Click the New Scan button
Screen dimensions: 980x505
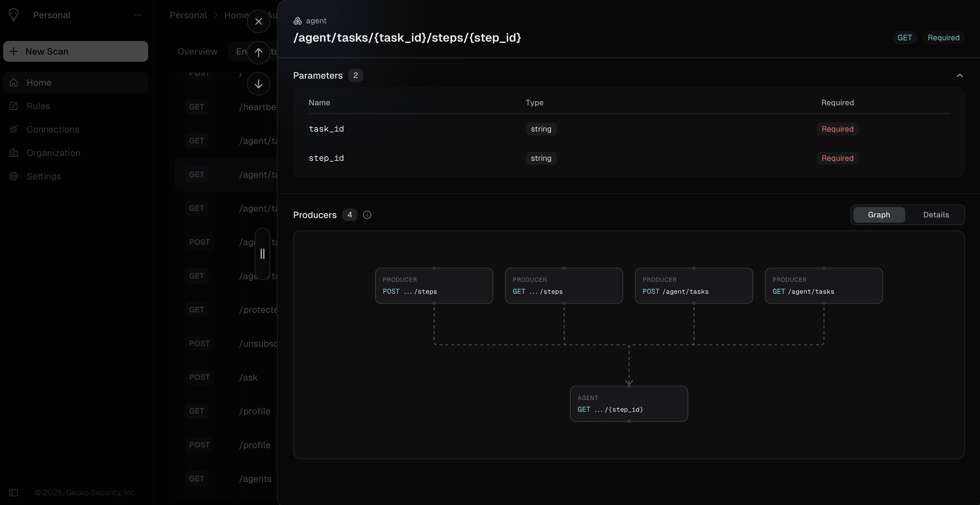[75, 51]
